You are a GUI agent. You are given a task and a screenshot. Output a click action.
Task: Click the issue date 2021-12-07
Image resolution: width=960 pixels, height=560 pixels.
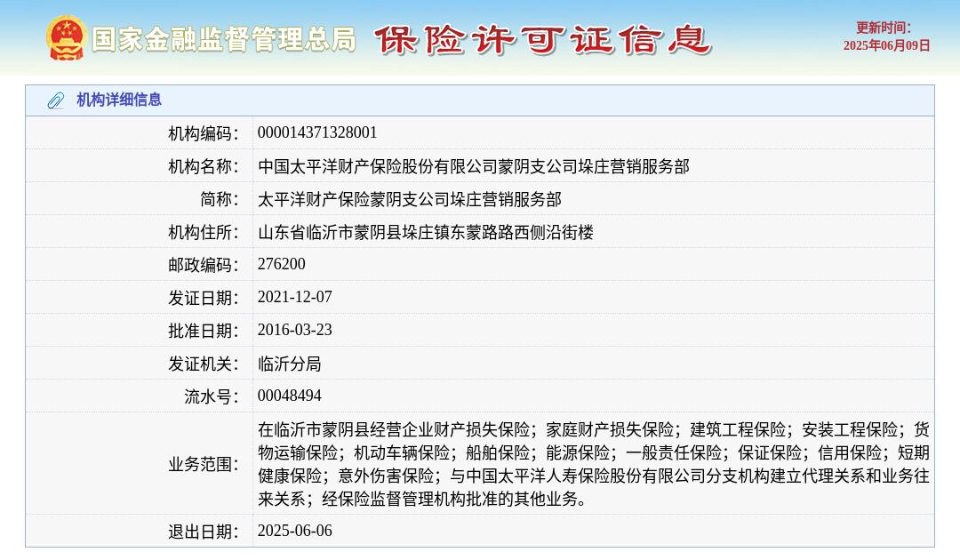(x=294, y=297)
